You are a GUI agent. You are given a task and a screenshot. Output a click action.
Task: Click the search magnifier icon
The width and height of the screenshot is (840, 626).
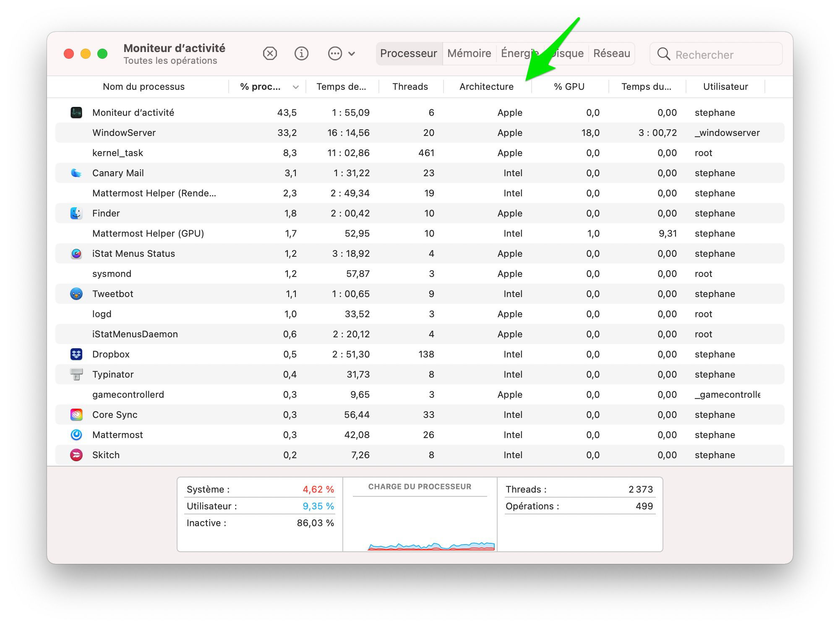[663, 54]
